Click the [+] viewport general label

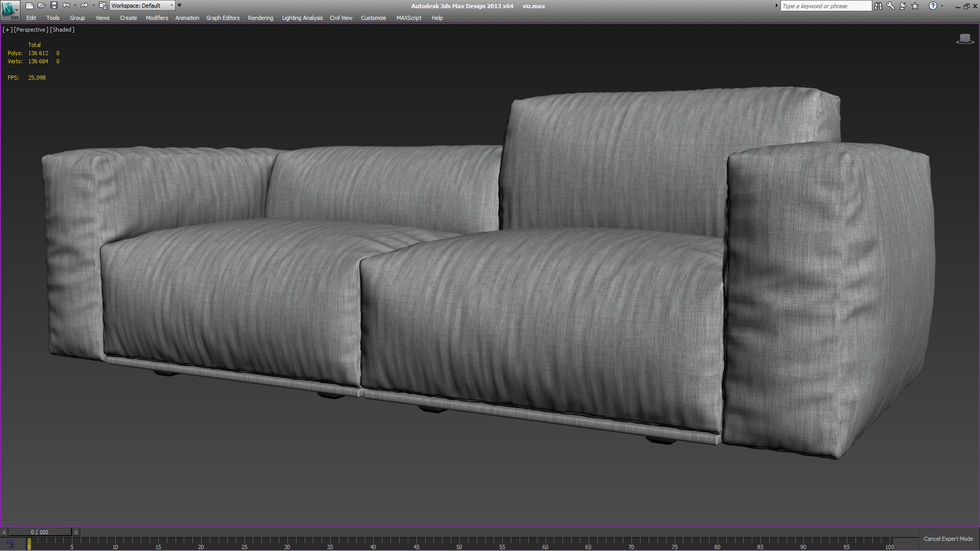click(7, 30)
